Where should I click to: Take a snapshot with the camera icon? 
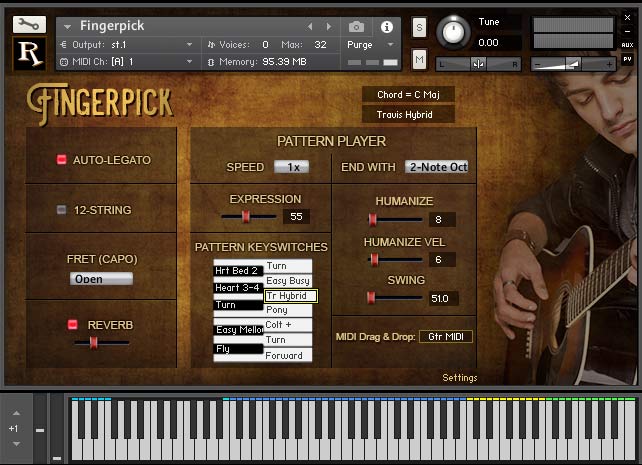coord(356,27)
